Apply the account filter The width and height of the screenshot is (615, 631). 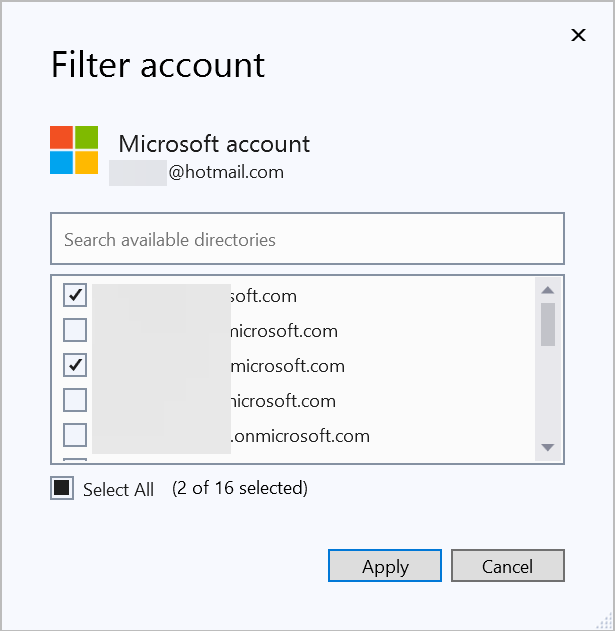385,565
